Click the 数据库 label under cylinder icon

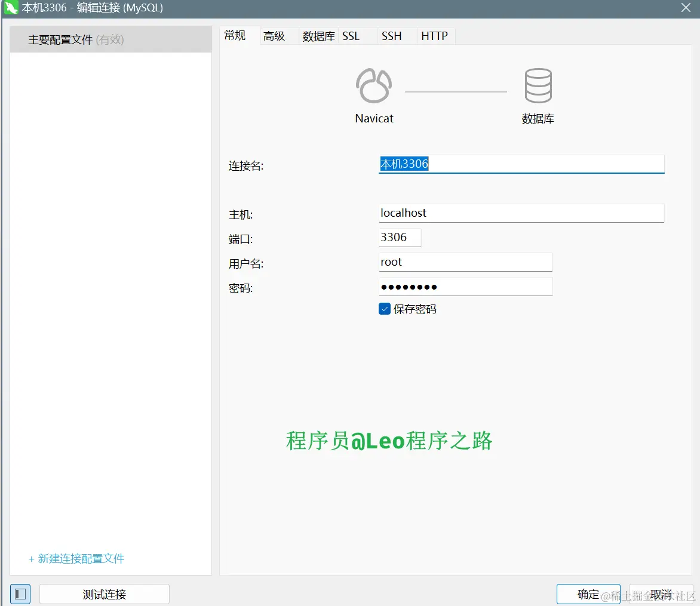(x=538, y=119)
